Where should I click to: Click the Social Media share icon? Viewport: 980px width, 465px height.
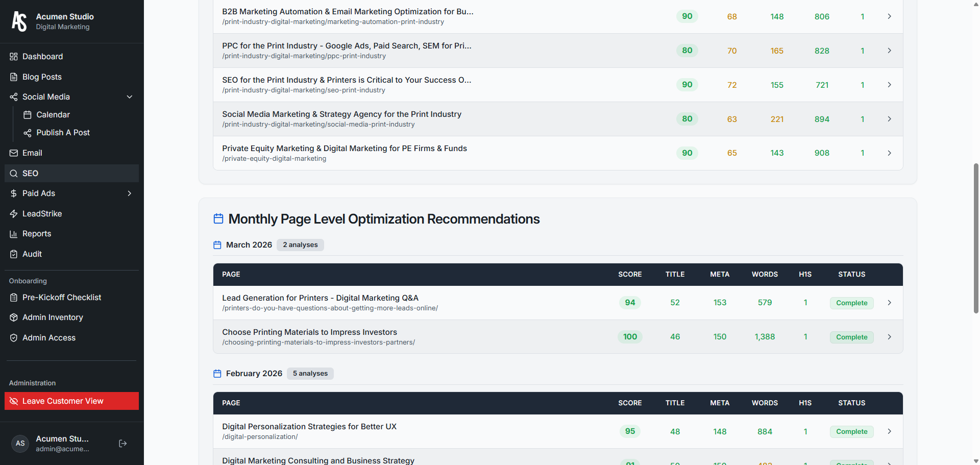pyautogui.click(x=14, y=97)
